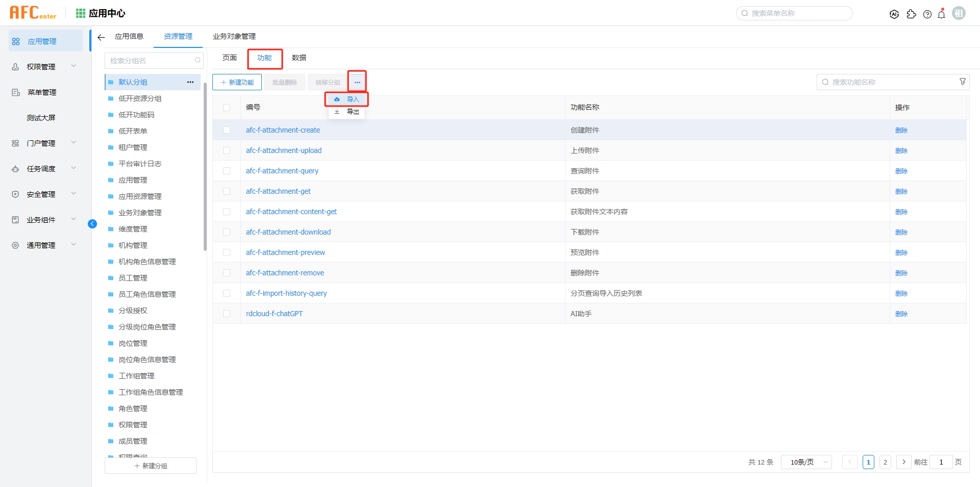Image resolution: width=980 pixels, height=487 pixels.
Task: Open the afc-f-attachment-upload link
Action: (x=284, y=150)
